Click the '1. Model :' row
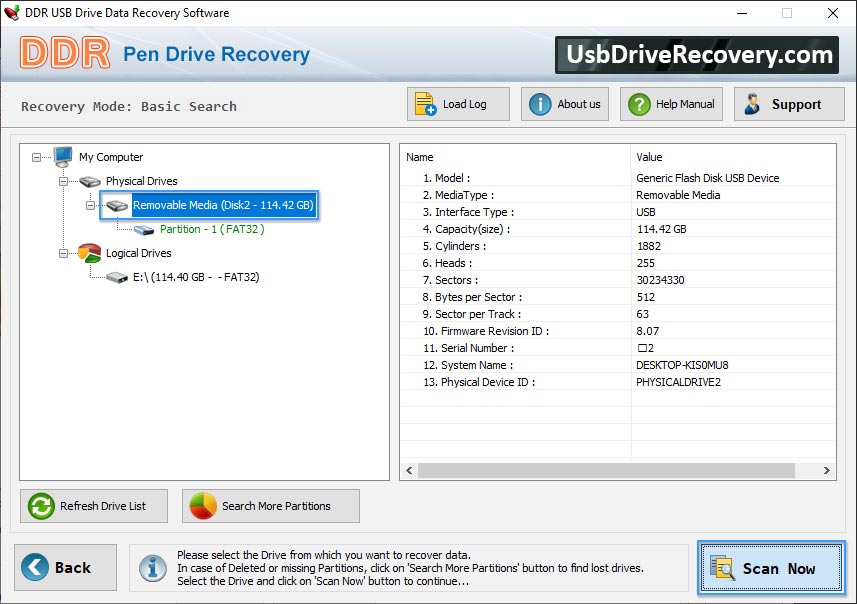This screenshot has height=604, width=857. click(618, 178)
